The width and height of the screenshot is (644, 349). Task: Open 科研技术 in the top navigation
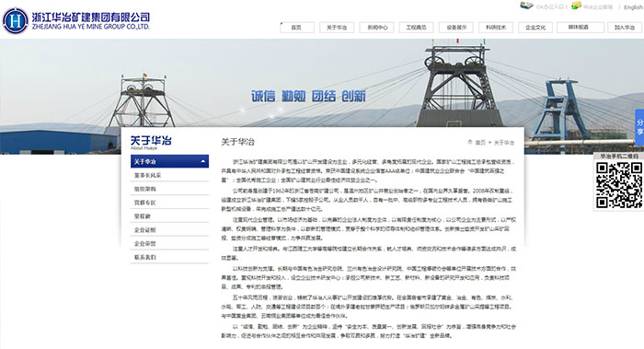[x=496, y=28]
